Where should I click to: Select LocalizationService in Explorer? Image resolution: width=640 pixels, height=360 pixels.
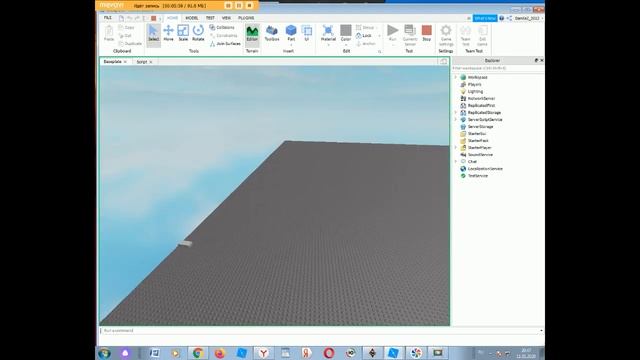[485, 169]
